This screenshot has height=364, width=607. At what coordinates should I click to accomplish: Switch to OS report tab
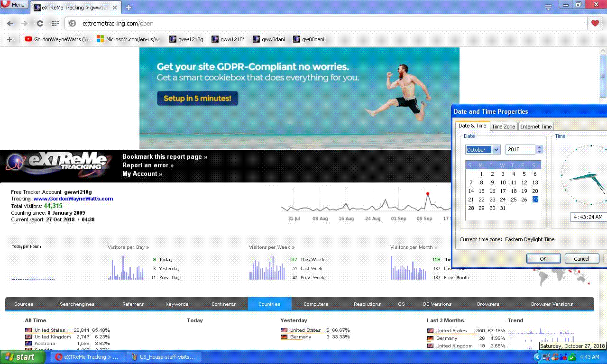[x=401, y=304]
